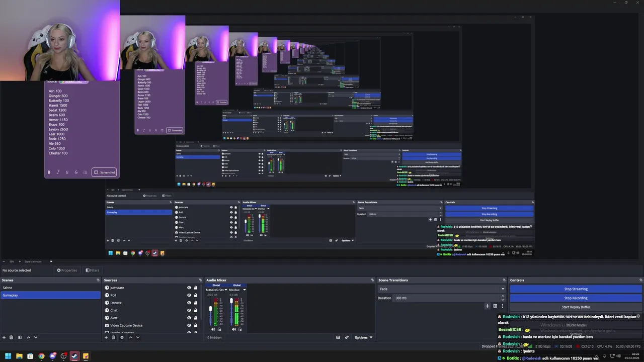The height and width of the screenshot is (362, 644).
Task: Mute the Mic/Aux audio channel
Action: coord(234,329)
